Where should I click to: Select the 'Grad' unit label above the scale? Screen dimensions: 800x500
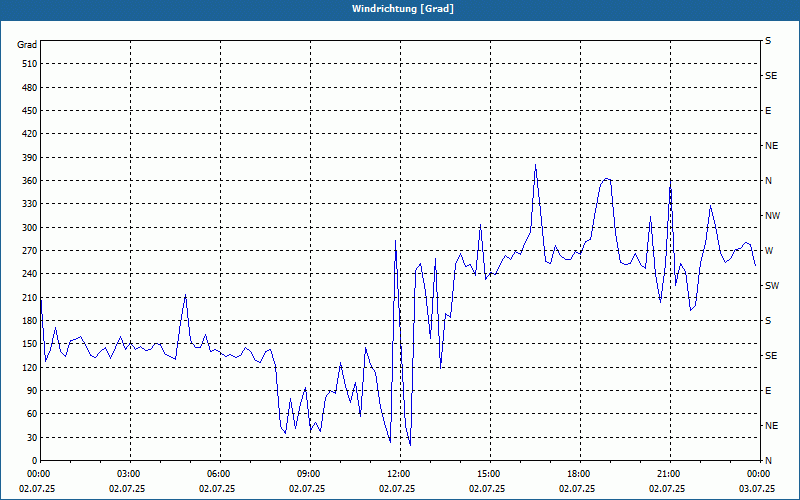(27, 45)
